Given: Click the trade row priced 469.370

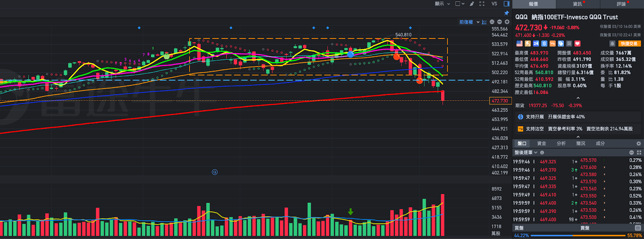Looking at the screenshot, I should tap(545, 170).
